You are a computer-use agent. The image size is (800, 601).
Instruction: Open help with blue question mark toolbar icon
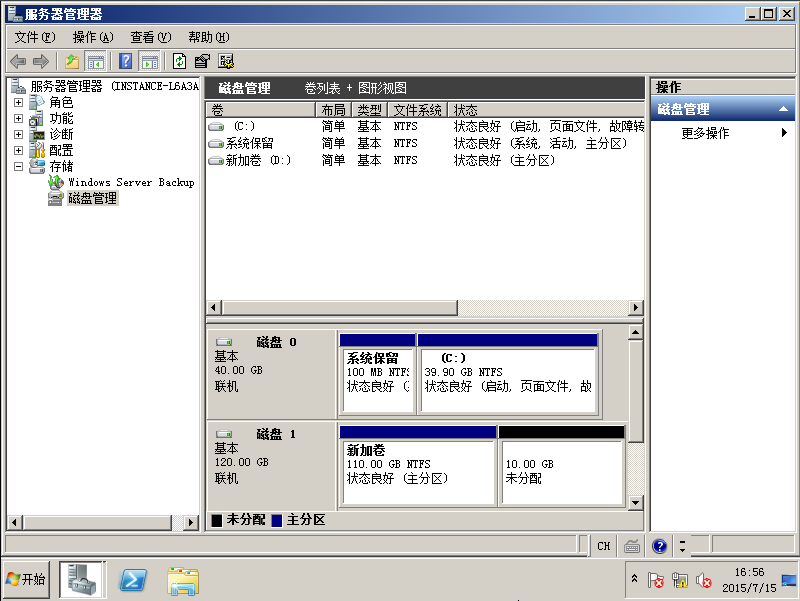pyautogui.click(x=126, y=61)
